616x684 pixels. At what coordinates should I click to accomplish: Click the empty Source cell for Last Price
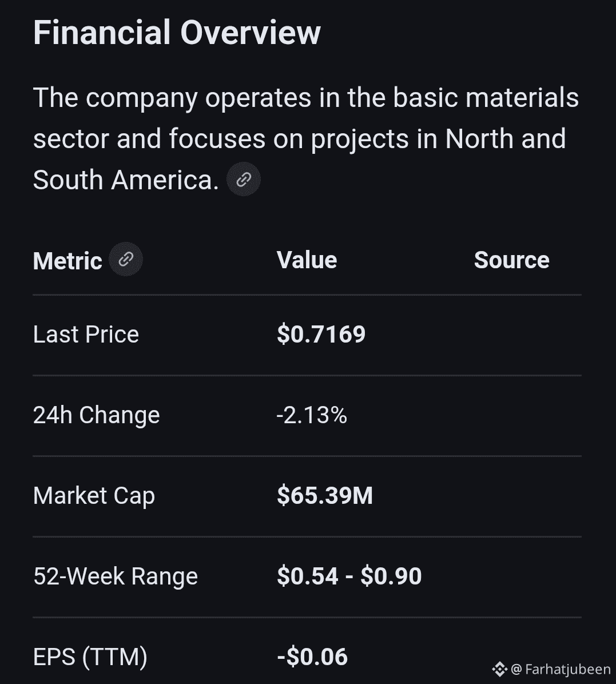tap(511, 335)
